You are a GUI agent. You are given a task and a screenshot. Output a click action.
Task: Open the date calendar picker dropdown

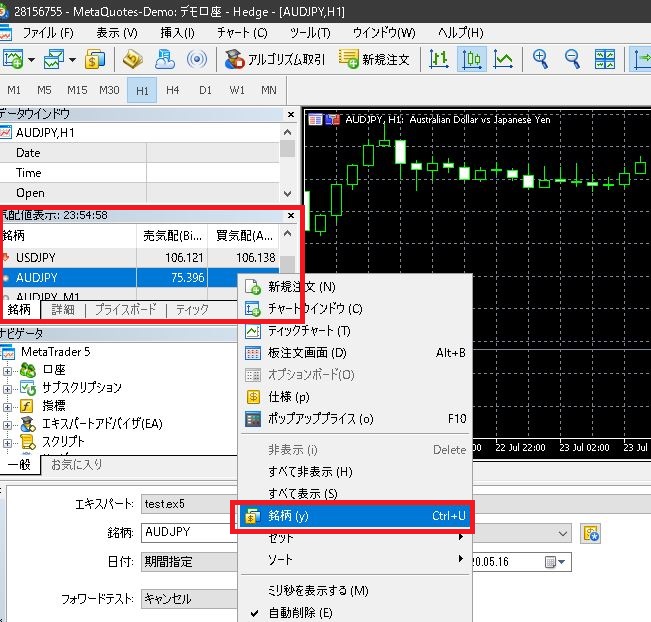click(x=555, y=562)
